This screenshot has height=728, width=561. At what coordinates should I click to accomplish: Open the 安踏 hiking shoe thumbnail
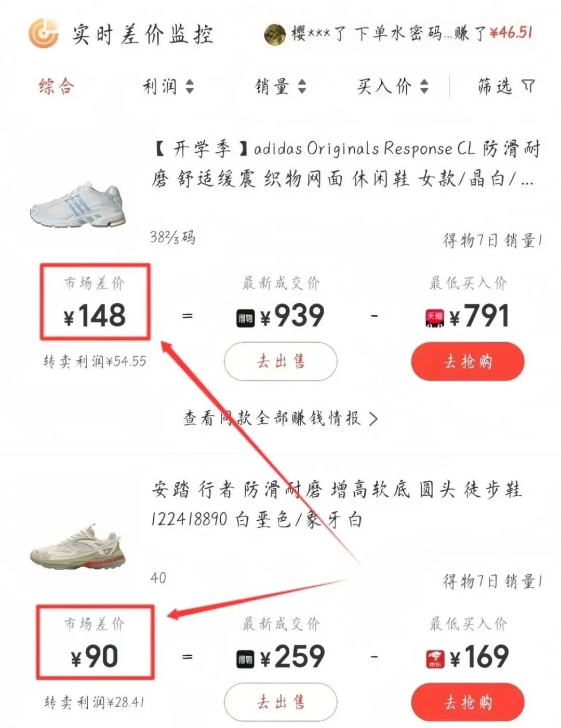[x=78, y=545]
